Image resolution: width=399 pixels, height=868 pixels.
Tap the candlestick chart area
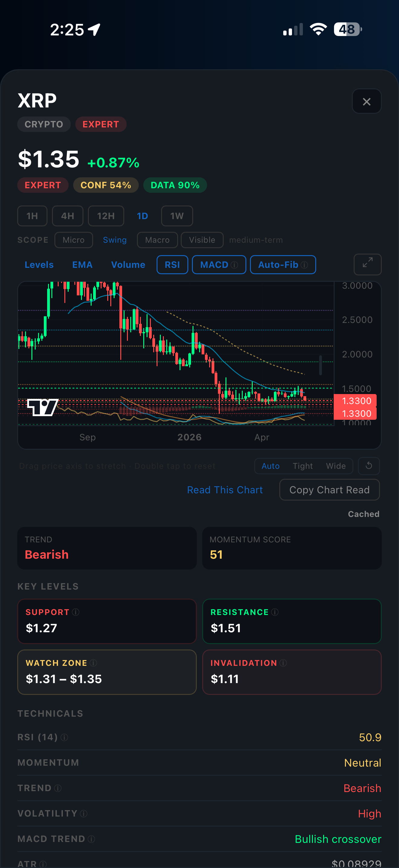coord(176,354)
